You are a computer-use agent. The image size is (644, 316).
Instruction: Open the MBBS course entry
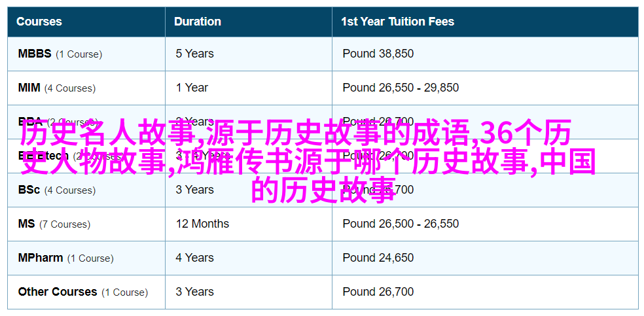pyautogui.click(x=35, y=54)
